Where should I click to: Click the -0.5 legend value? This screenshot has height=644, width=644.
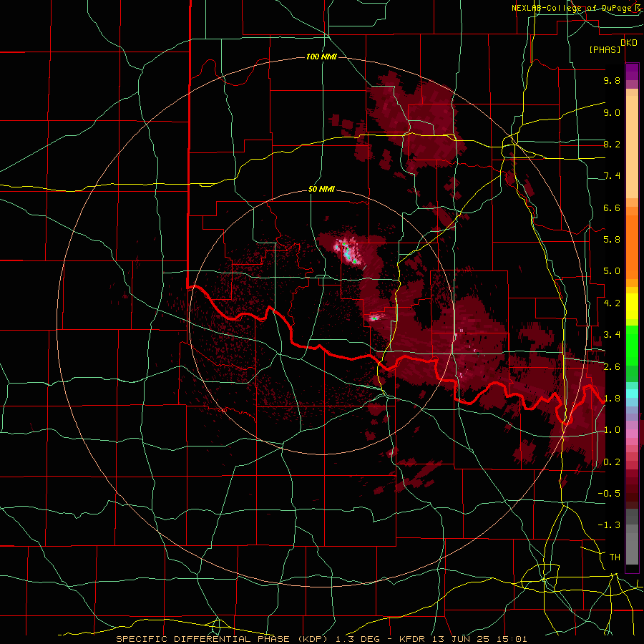click(x=609, y=494)
